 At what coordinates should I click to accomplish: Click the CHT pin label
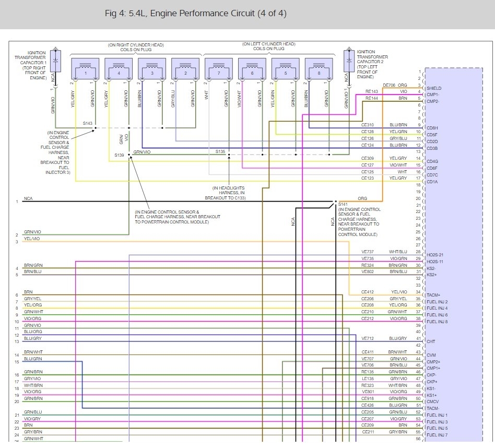[x=431, y=341]
